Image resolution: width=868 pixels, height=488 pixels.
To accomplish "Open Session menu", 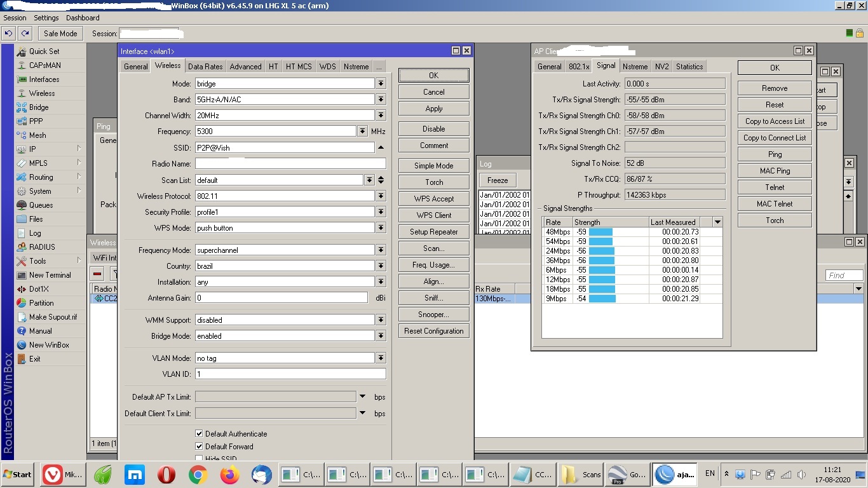I will click(x=15, y=18).
